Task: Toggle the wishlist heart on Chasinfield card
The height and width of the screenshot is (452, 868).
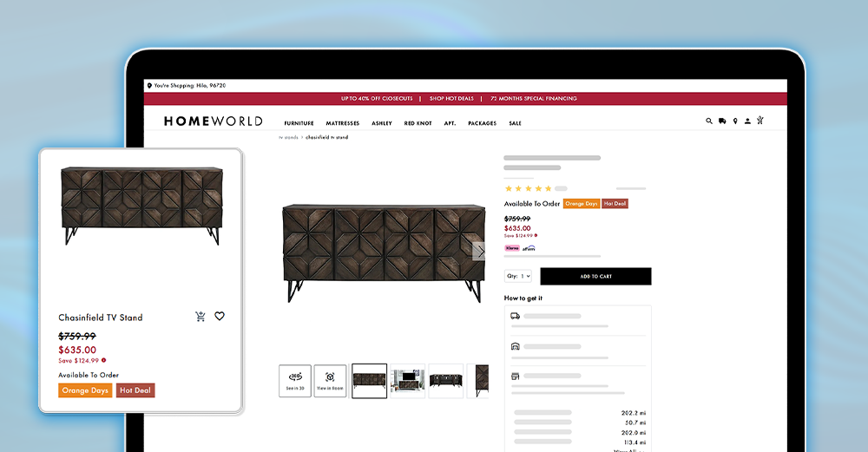Action: tap(220, 317)
